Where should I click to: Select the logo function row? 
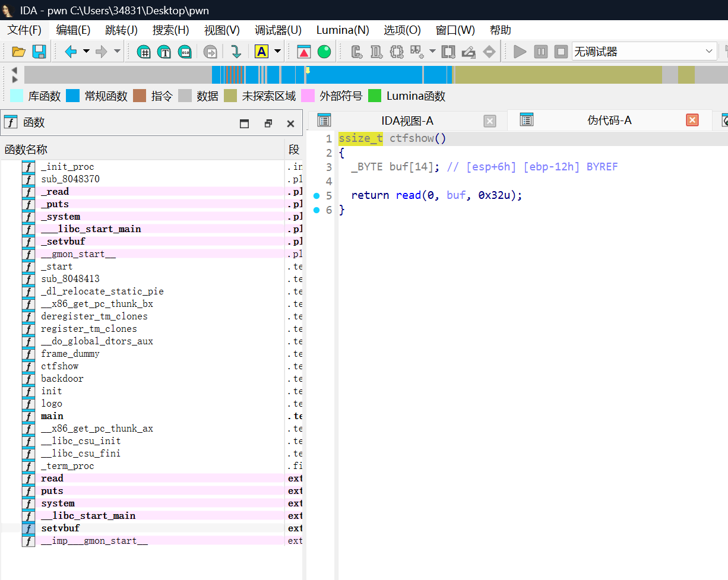pyautogui.click(x=152, y=404)
